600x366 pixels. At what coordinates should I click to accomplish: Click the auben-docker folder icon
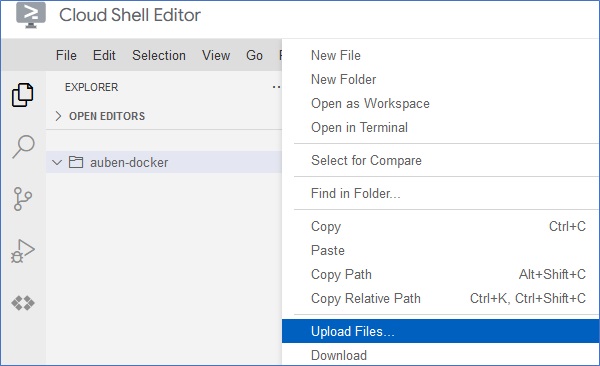[76, 162]
